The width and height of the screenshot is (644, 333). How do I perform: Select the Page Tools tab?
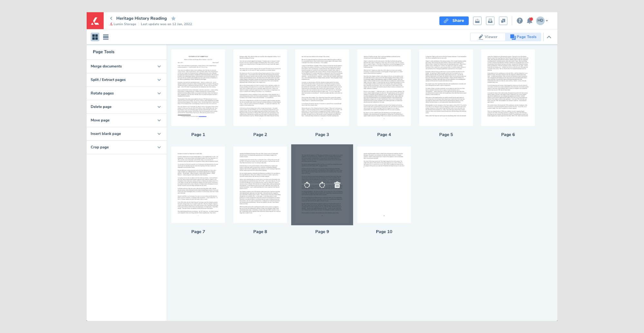[x=523, y=37]
